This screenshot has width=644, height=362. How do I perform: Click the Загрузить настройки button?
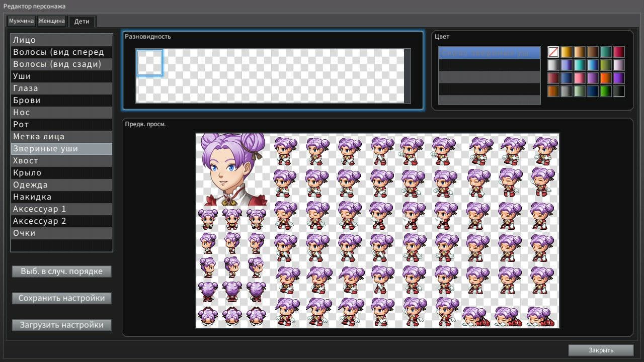coord(61,325)
